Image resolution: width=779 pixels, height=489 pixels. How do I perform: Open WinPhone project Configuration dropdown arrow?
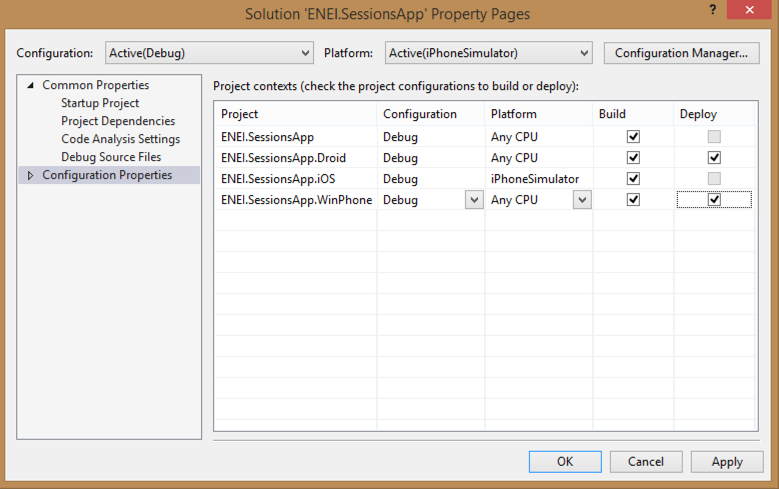coord(472,200)
